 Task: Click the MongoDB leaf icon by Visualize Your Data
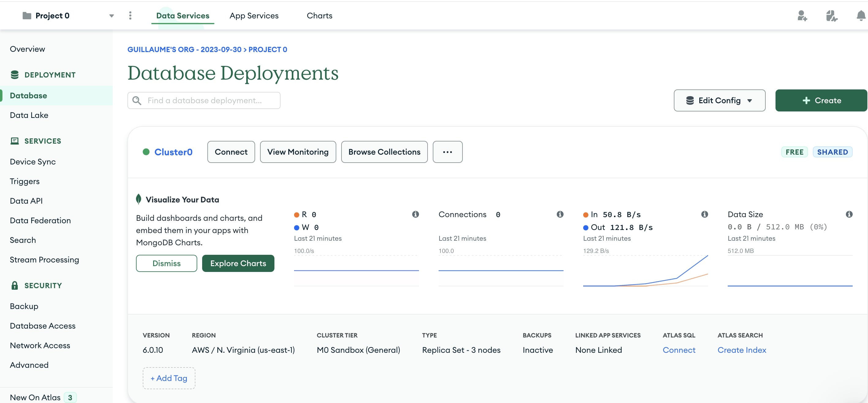coord(138,199)
